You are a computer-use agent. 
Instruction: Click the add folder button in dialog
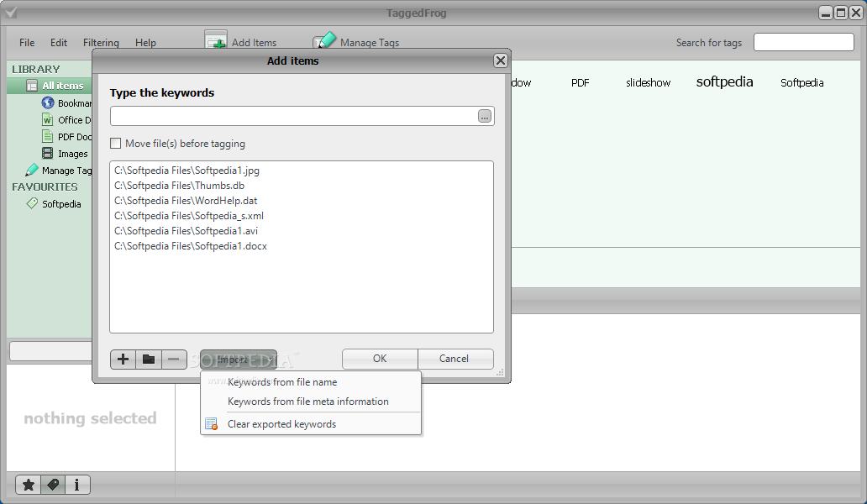point(149,360)
